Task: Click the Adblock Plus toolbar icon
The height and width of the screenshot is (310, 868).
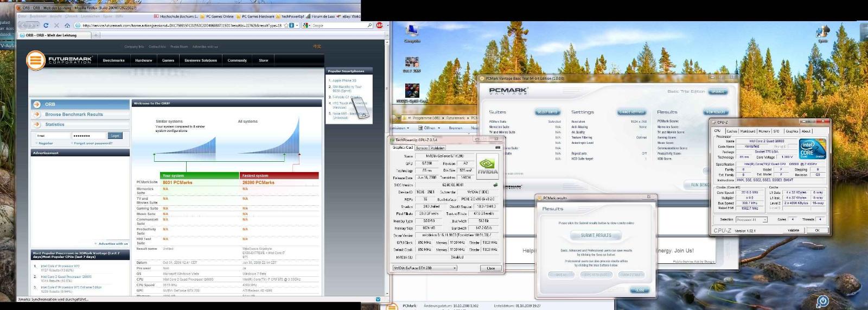Action: [379, 25]
